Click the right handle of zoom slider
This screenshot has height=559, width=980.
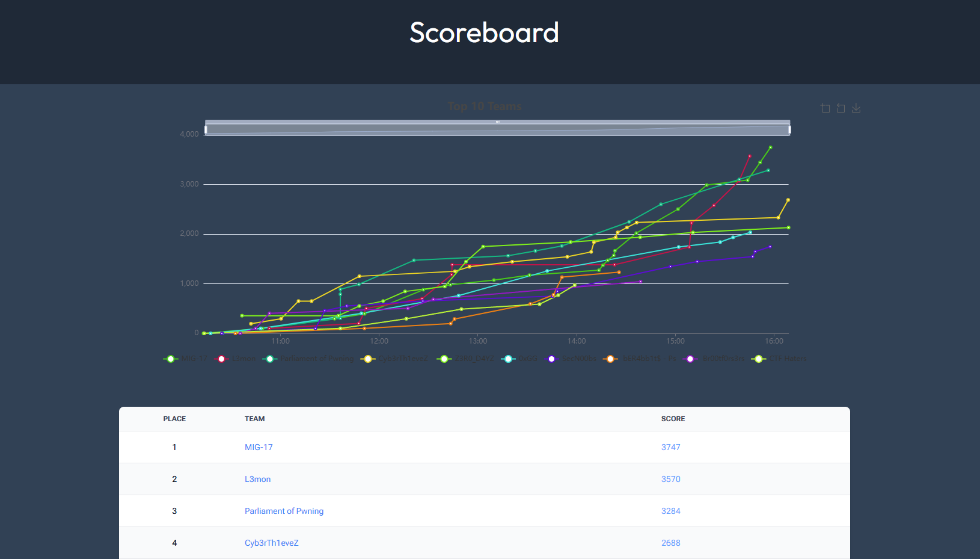tap(789, 129)
